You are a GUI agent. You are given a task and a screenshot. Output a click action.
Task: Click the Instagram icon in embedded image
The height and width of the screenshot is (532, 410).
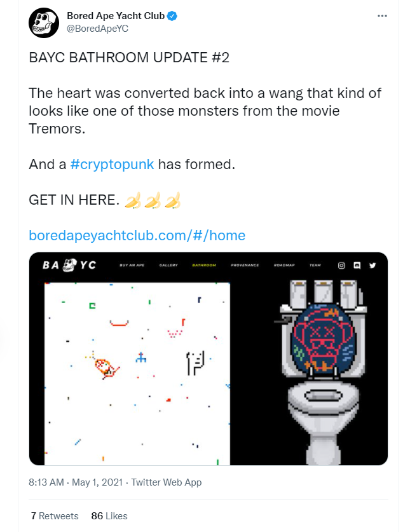tap(341, 265)
